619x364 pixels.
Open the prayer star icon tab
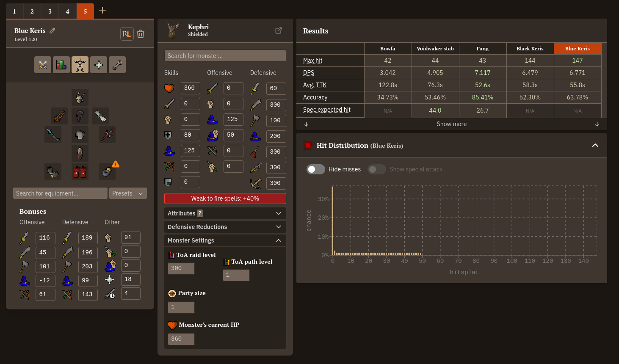click(x=99, y=65)
